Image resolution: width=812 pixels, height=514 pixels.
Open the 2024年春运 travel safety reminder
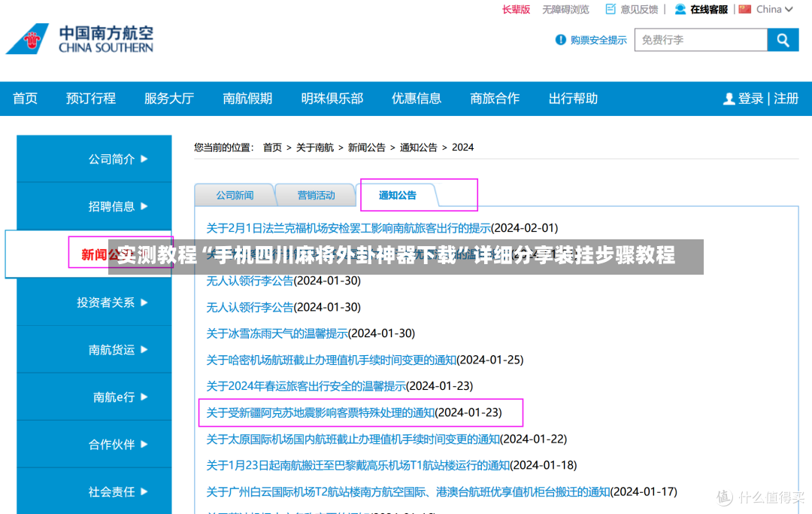(x=306, y=386)
